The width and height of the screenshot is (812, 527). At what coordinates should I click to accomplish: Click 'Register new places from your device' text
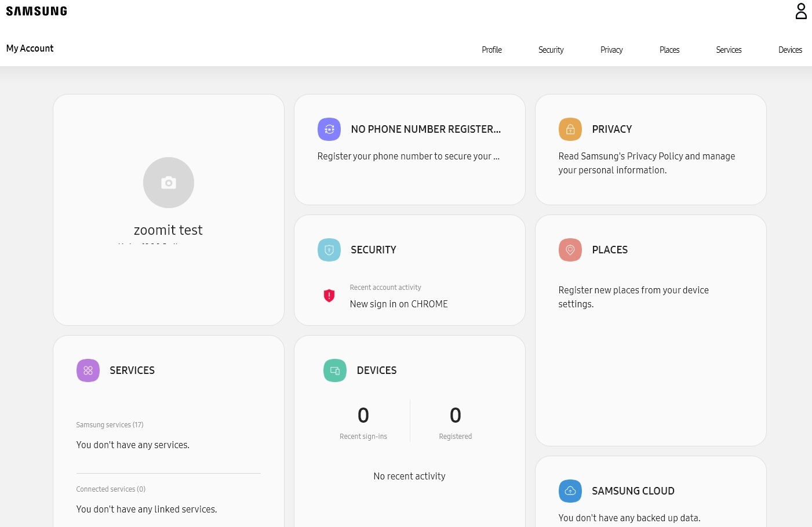click(633, 297)
